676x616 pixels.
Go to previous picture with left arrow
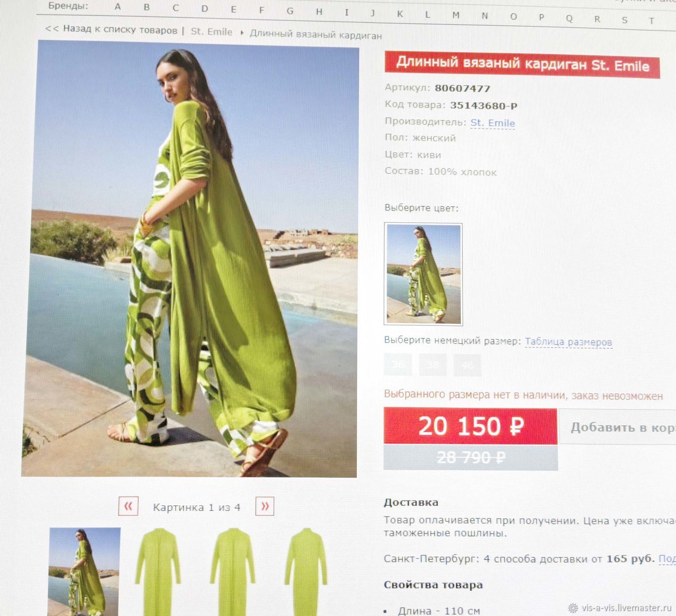coord(128,506)
